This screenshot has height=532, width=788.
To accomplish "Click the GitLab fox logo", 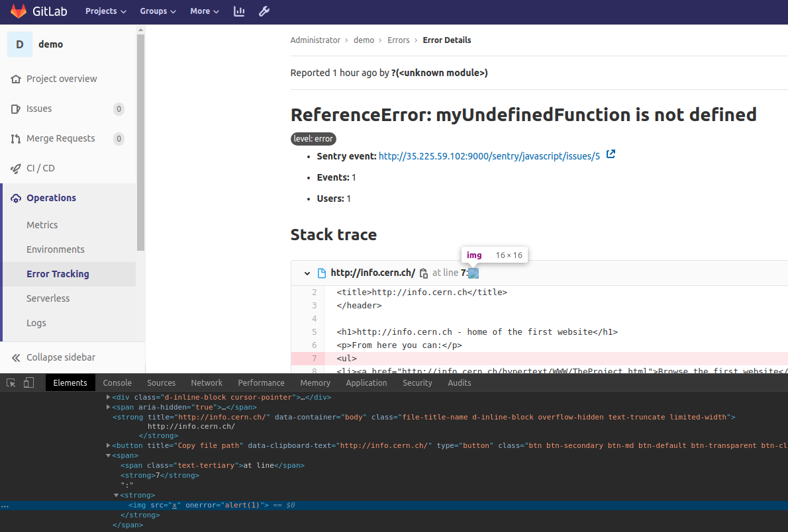I will [x=19, y=11].
